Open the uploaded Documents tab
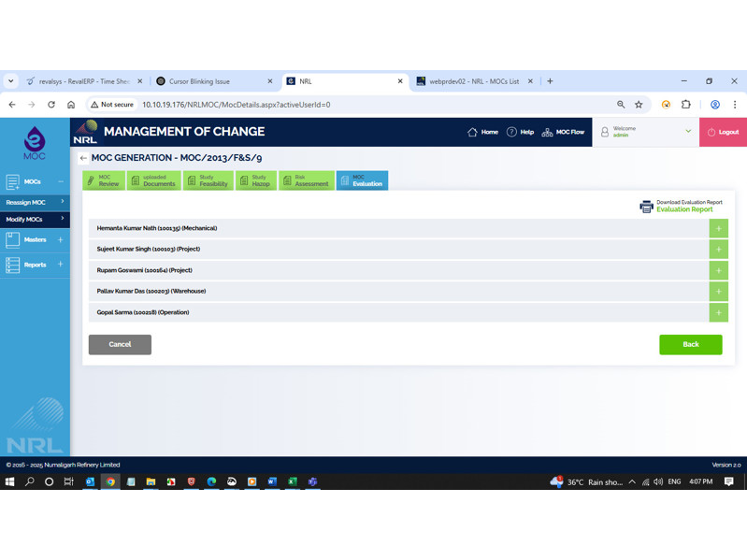 click(x=153, y=180)
